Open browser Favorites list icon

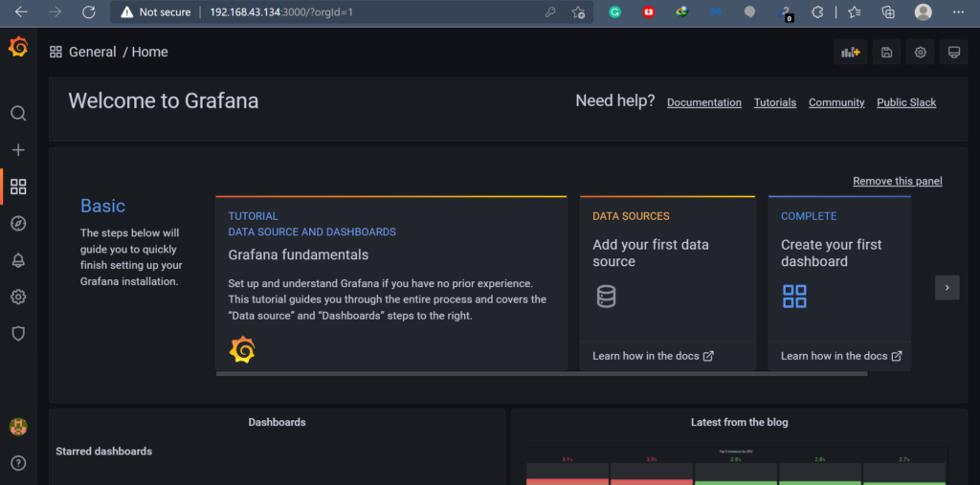pyautogui.click(x=855, y=11)
